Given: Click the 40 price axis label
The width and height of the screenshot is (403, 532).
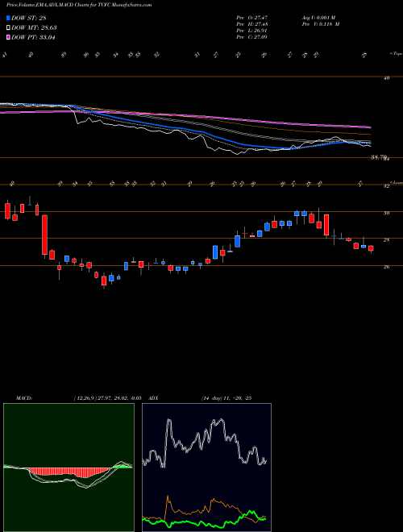Looking at the screenshot, I should coord(386,78).
